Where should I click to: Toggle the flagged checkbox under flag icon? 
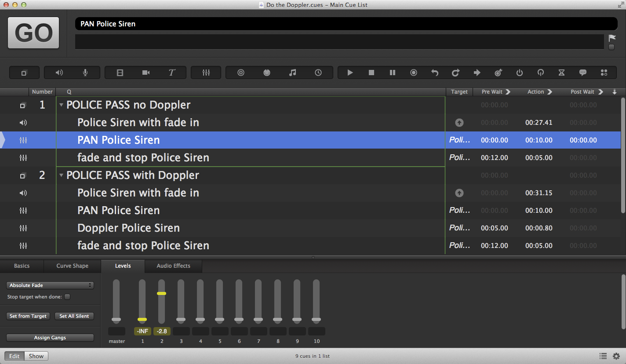click(x=611, y=47)
